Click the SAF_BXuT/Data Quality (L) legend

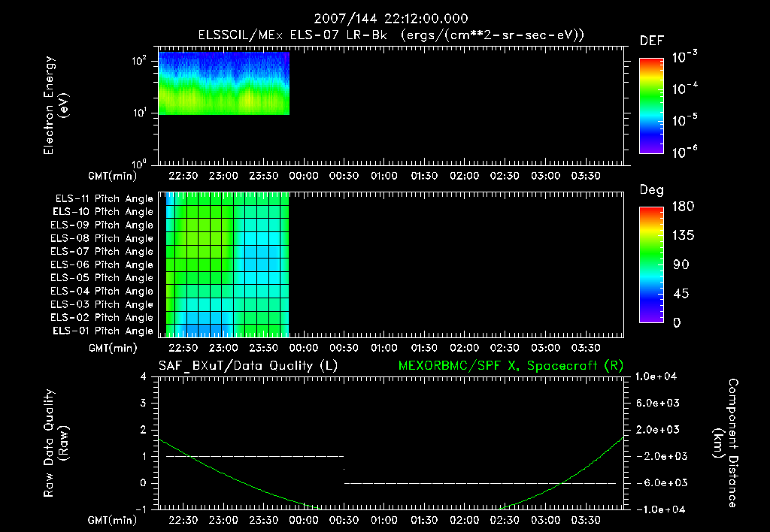[x=248, y=366]
